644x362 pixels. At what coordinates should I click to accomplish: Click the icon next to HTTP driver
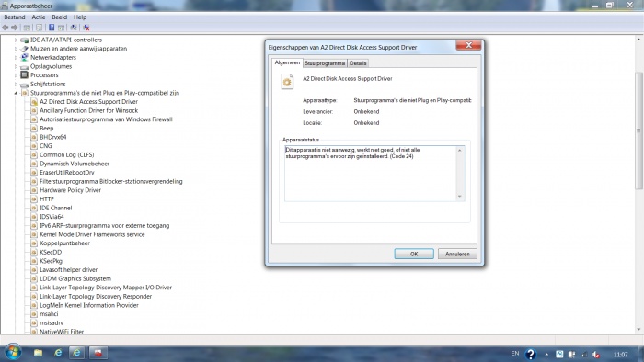34,198
